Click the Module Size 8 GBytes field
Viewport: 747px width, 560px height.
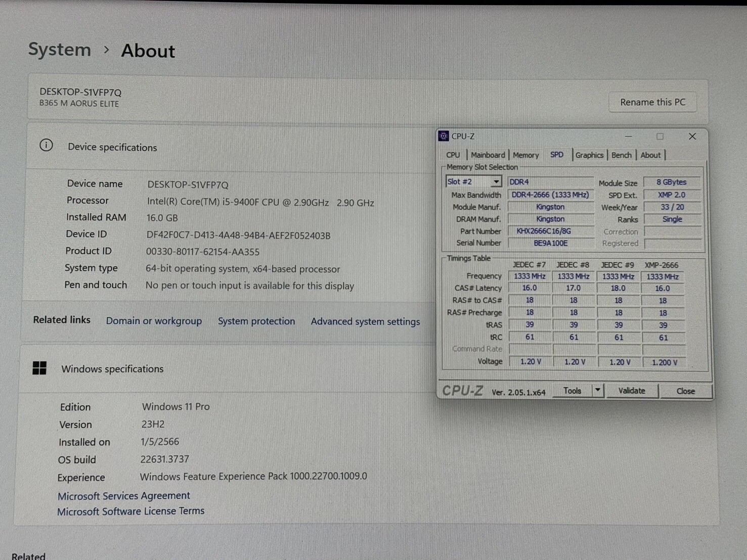[x=672, y=182]
